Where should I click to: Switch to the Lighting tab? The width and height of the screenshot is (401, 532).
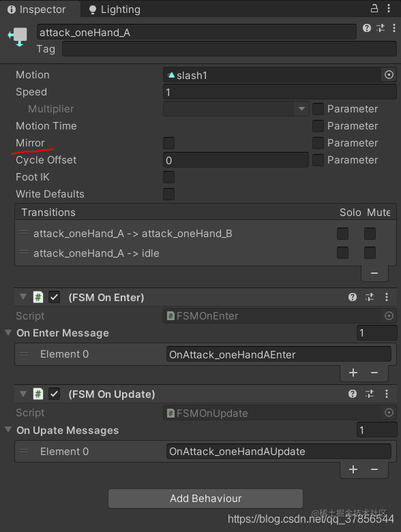[x=115, y=9]
